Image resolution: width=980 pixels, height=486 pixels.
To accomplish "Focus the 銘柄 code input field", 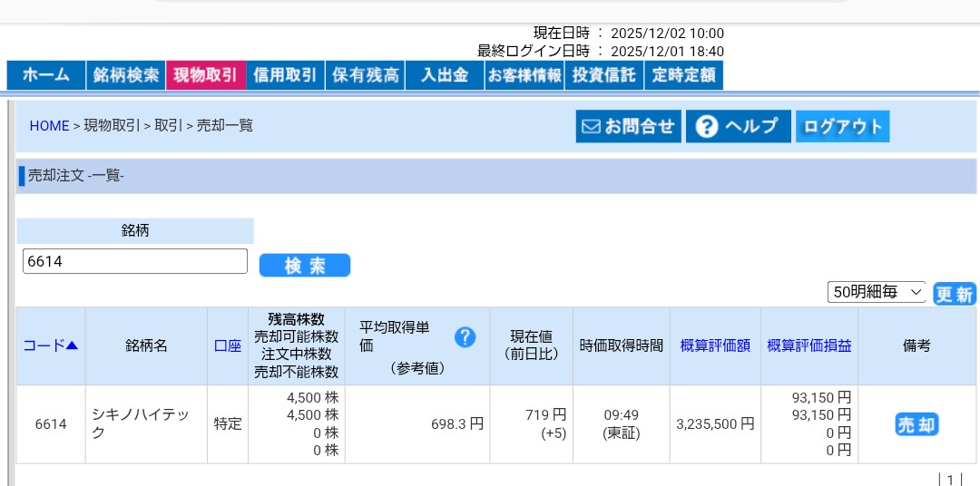I will point(135,261).
